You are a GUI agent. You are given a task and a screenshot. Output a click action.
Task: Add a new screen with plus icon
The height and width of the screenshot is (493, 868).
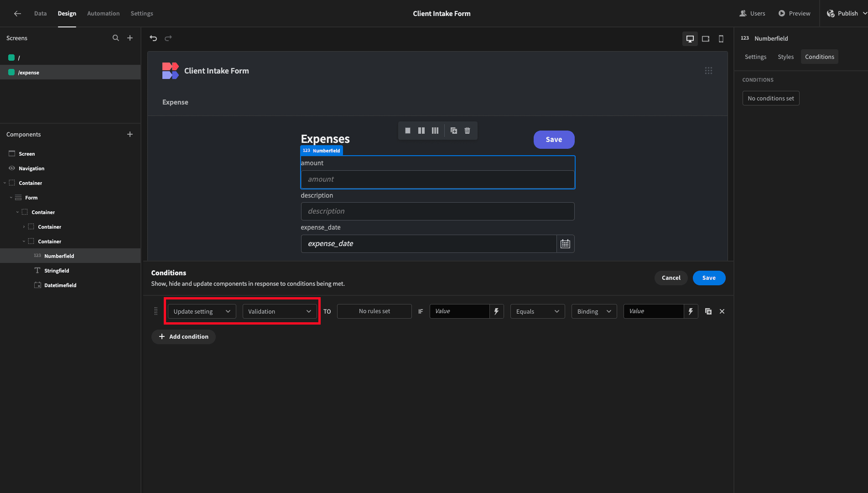tap(130, 38)
